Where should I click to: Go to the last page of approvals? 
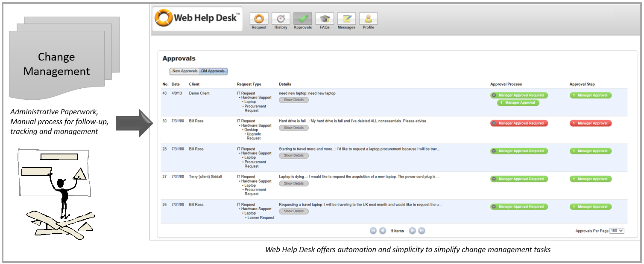tap(422, 231)
